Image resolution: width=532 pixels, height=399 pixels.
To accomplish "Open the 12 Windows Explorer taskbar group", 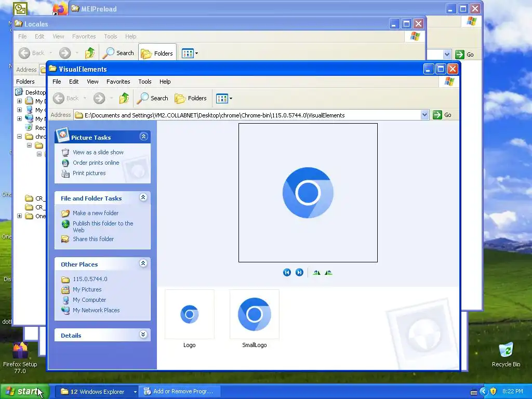I will coord(97,392).
